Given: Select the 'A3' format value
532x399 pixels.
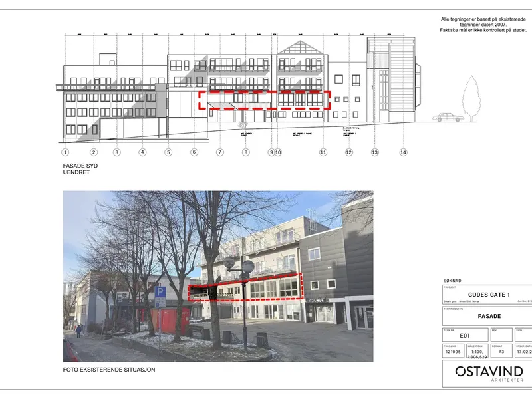Looking at the screenshot, I should coord(501,352).
